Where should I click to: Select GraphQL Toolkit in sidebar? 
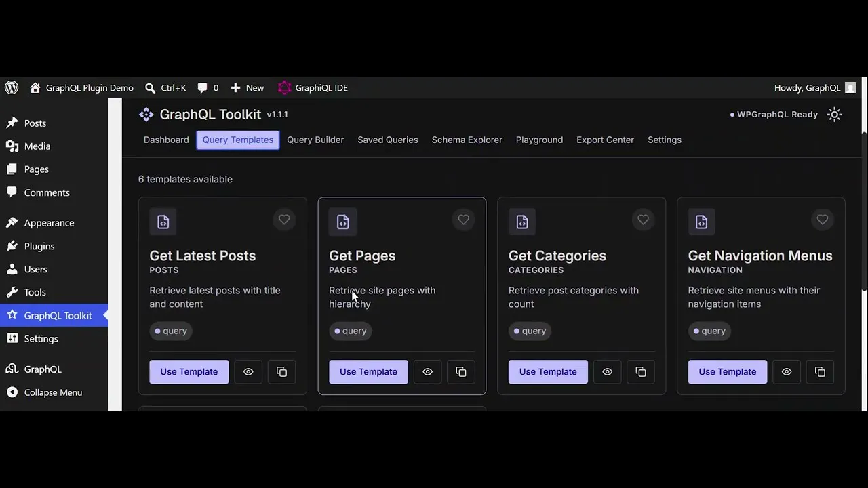(54, 315)
